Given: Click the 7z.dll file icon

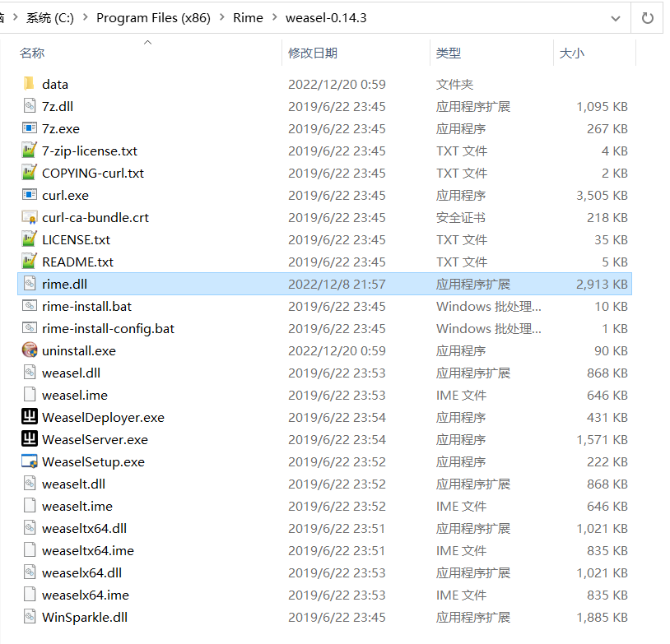Looking at the screenshot, I should pyautogui.click(x=29, y=106).
